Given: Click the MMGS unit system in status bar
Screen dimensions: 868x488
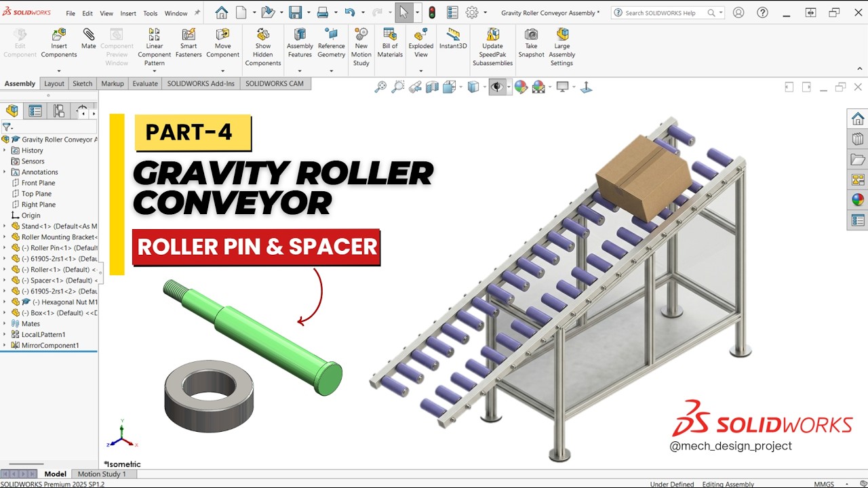Looking at the screenshot, I should (x=824, y=484).
